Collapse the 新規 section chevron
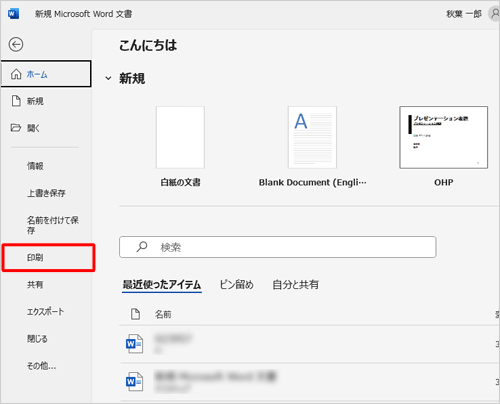Viewport: 500px width, 404px height. point(108,78)
